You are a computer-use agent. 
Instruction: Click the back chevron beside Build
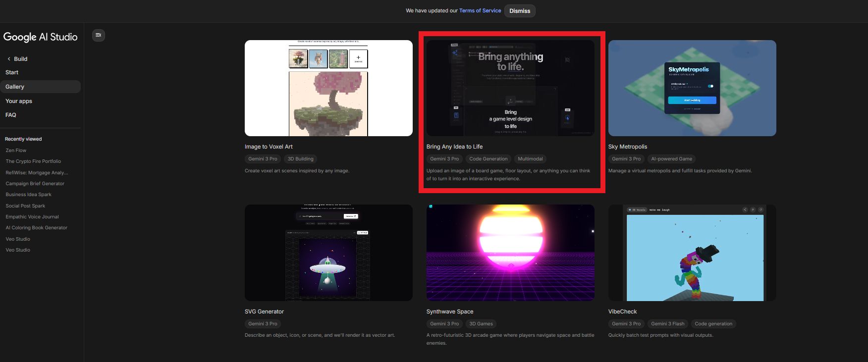coord(9,59)
